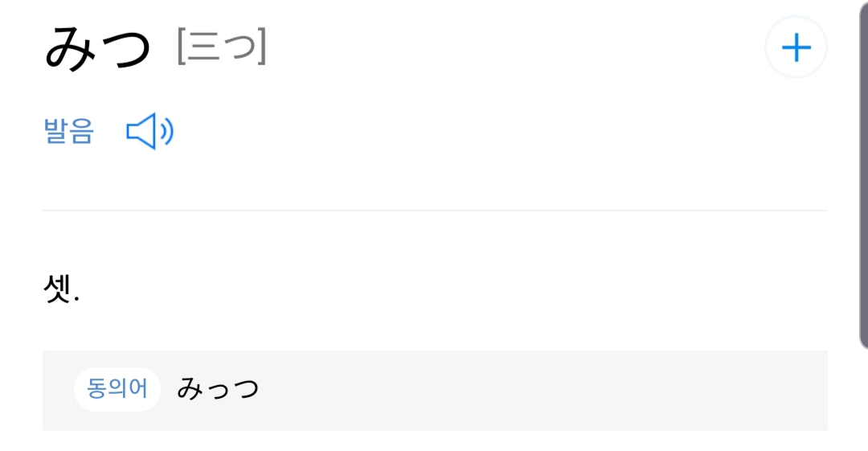The width and height of the screenshot is (868, 451).
Task: Click the 음 syllable in the 발음 label
Action: pyautogui.click(x=81, y=131)
